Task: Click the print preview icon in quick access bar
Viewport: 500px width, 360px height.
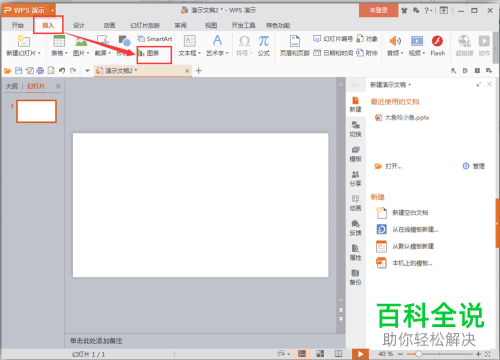Action: pyautogui.click(x=51, y=71)
